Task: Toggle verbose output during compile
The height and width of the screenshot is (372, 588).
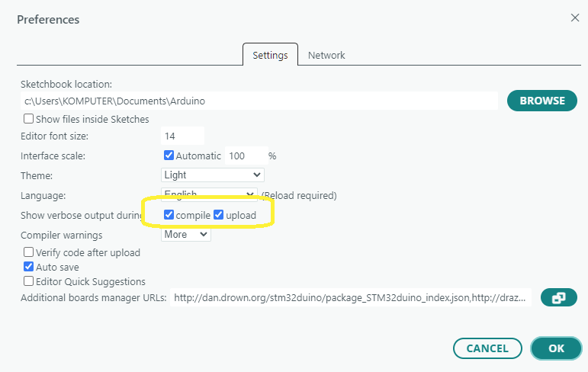Action: (169, 215)
